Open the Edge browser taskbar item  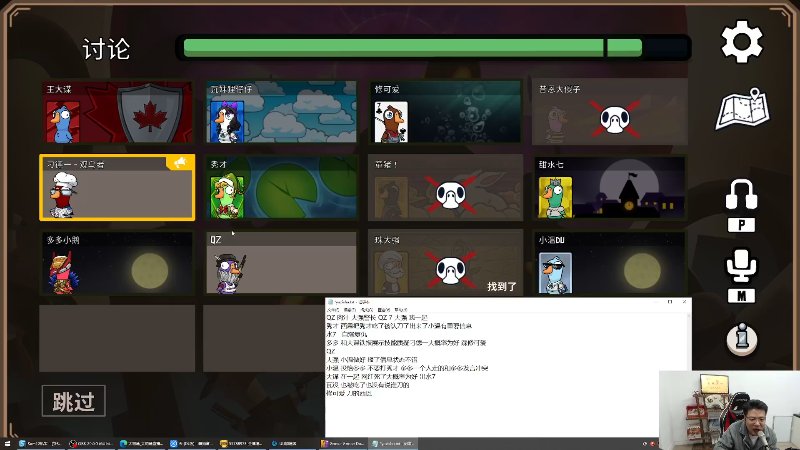pyautogui.click(x=141, y=444)
